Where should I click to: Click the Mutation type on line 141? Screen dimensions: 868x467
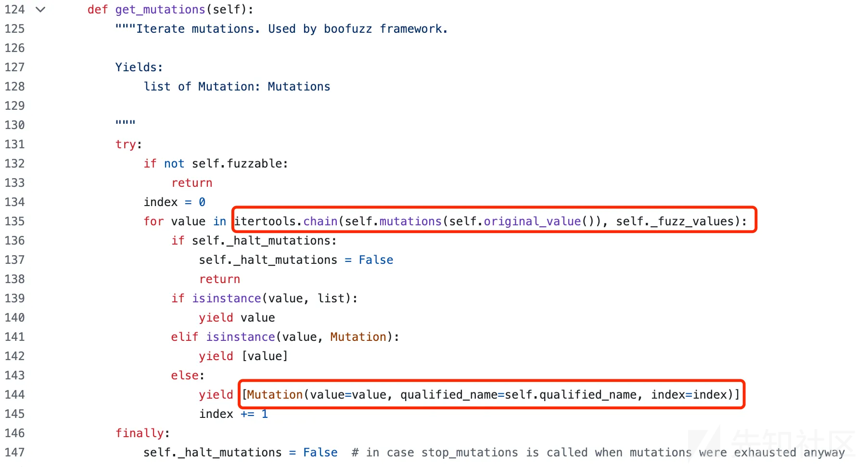(358, 337)
